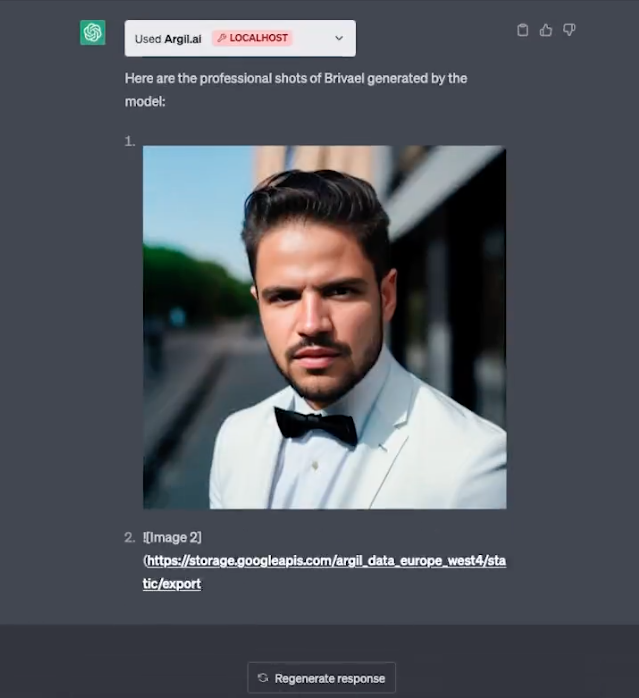Open the storage.googleapis.com image link
Screen dimensions: 639x698
coord(326,560)
